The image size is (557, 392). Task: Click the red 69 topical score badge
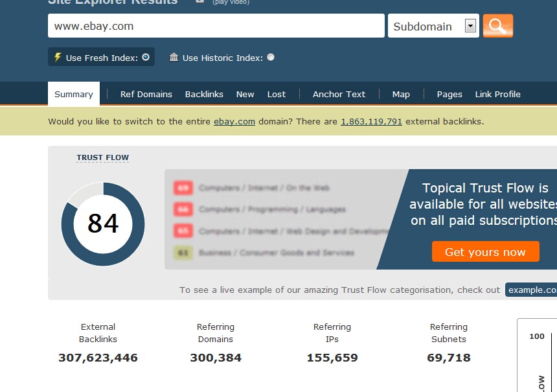click(183, 188)
